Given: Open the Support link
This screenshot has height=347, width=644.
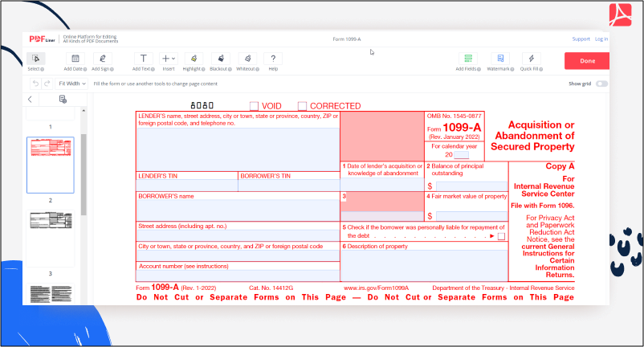Looking at the screenshot, I should click(581, 39).
